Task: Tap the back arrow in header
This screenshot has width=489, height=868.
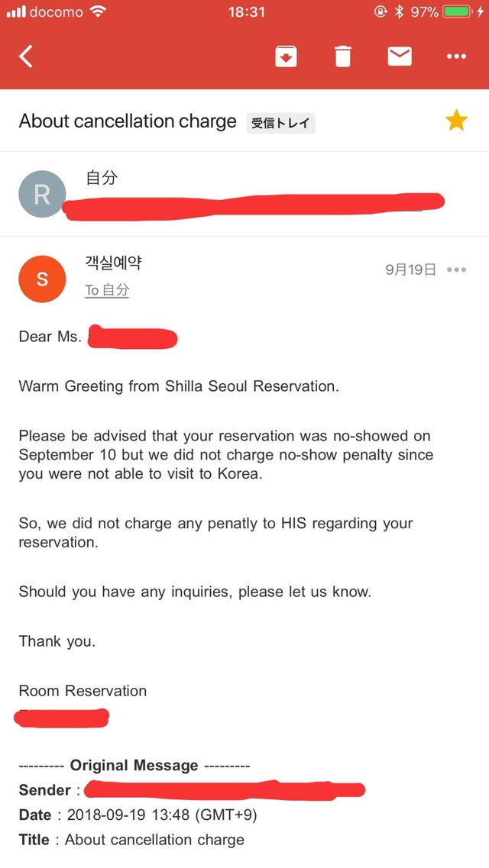Action: [x=26, y=56]
